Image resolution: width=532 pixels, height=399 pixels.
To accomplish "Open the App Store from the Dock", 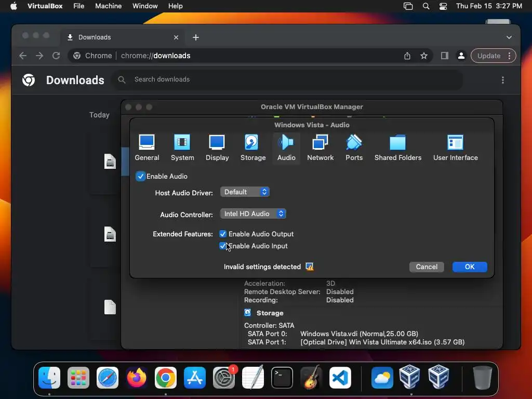I will pyautogui.click(x=195, y=377).
